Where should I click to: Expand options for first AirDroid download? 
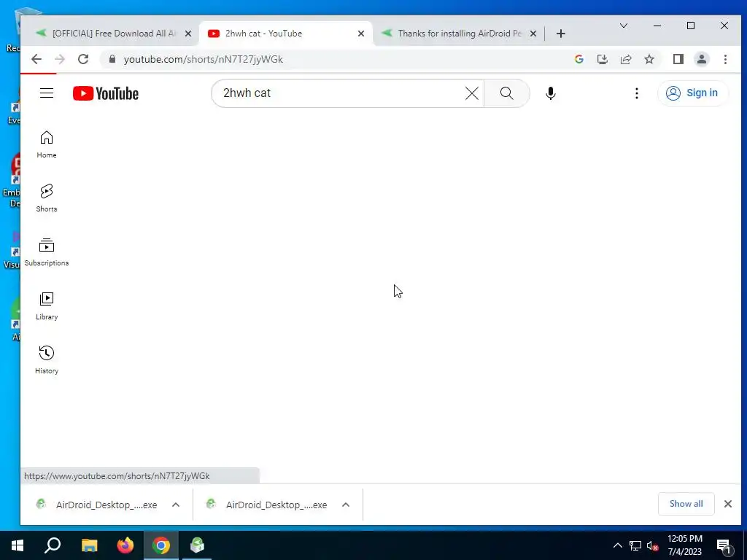tap(176, 505)
